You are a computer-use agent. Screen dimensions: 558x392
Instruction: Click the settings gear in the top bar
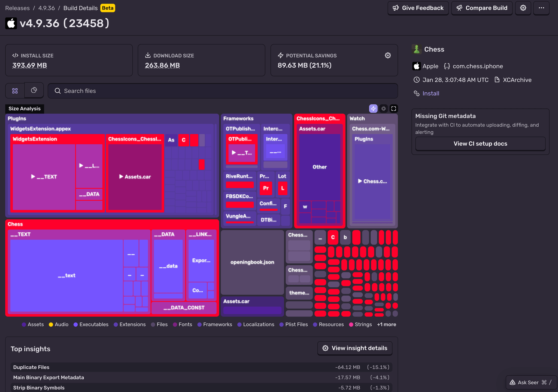pyautogui.click(x=523, y=8)
